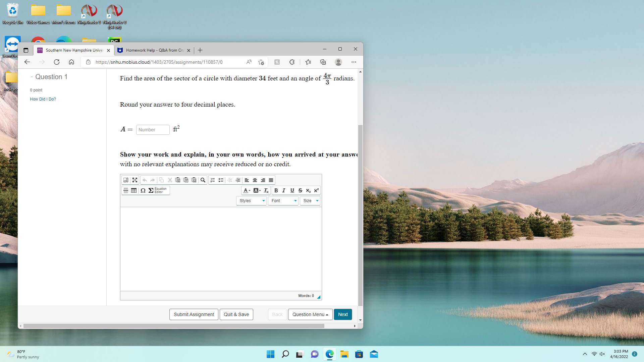Viewport: 644px width, 362px height.
Task: Toggle bold formatting in the editor
Action: (276, 190)
